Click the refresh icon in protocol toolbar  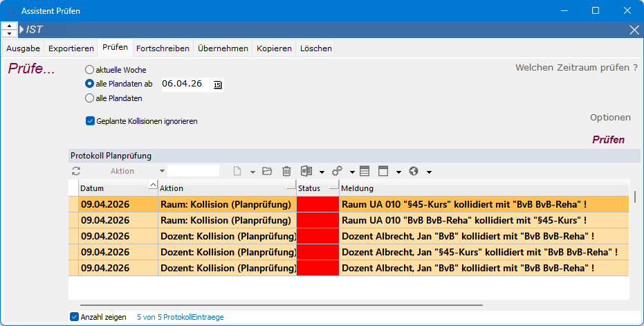(x=76, y=171)
